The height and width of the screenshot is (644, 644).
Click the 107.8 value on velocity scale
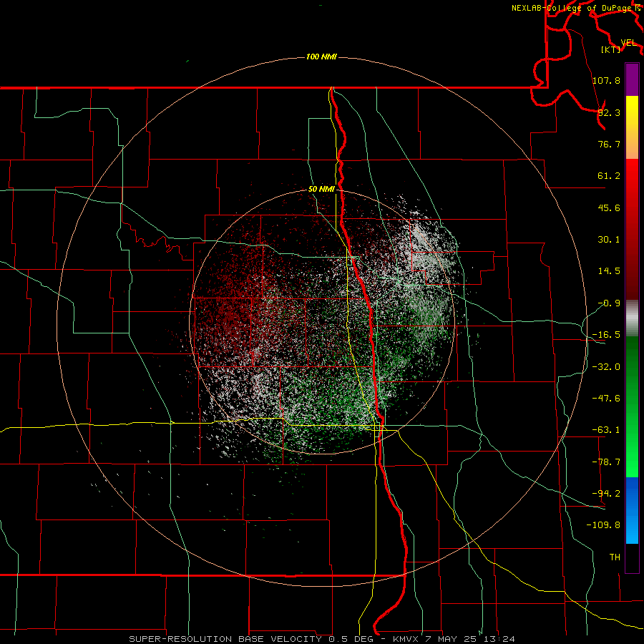[606, 80]
